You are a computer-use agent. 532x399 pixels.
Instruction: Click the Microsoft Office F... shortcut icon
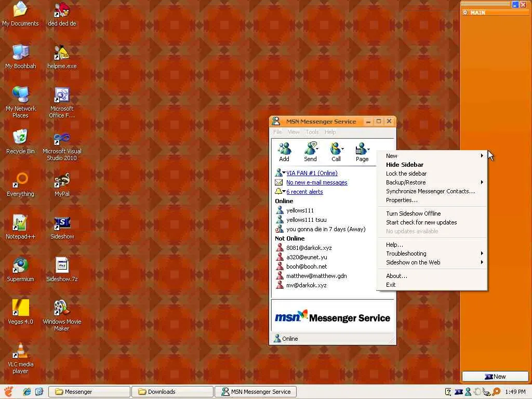tap(62, 102)
